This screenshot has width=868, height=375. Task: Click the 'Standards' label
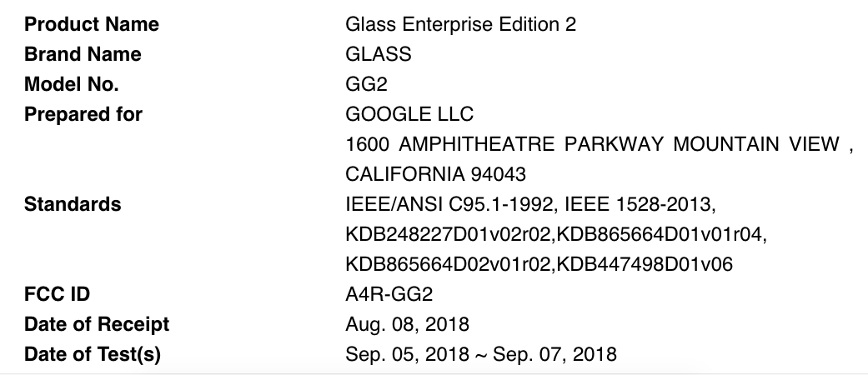click(x=73, y=204)
